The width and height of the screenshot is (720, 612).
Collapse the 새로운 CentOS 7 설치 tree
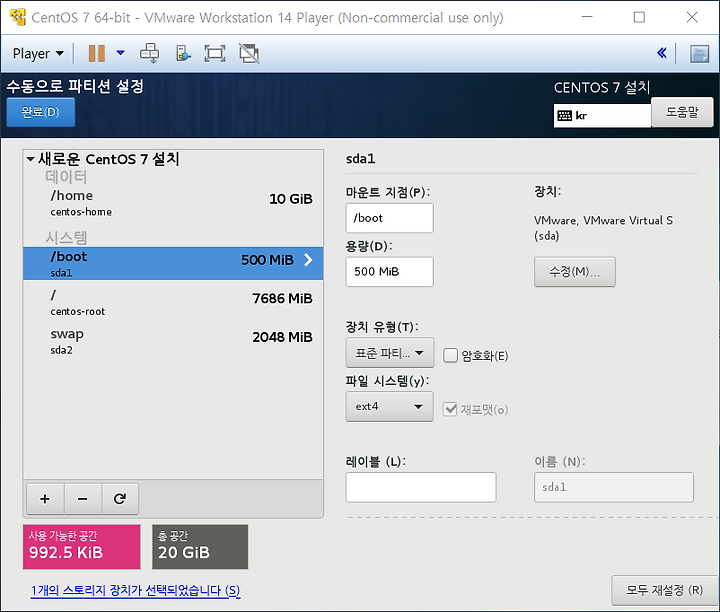(x=30, y=159)
